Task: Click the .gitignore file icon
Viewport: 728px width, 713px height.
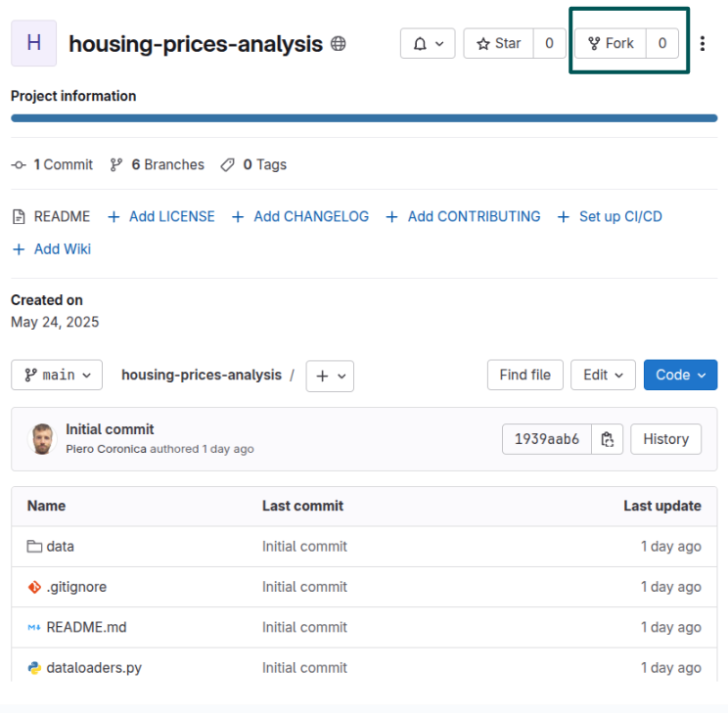Action: click(34, 587)
